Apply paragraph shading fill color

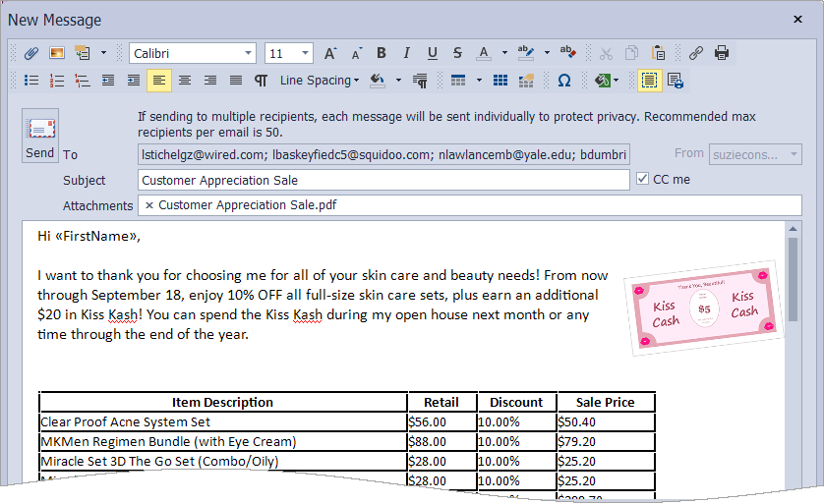click(x=378, y=81)
